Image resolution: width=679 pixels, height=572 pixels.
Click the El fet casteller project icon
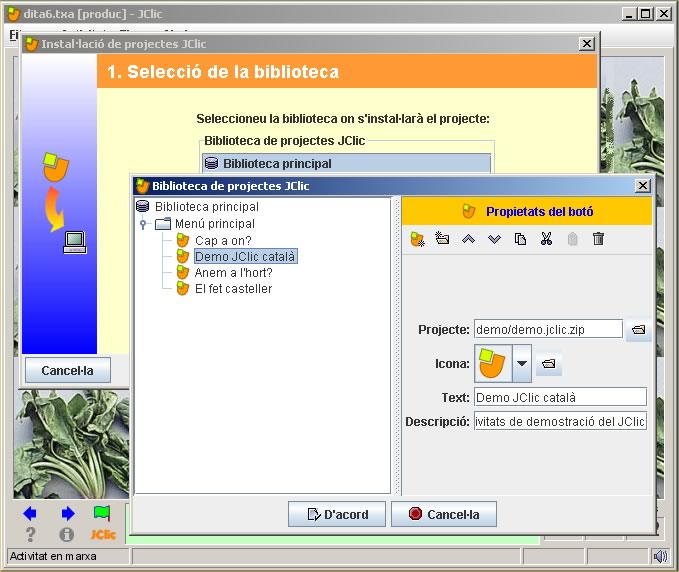(x=183, y=288)
